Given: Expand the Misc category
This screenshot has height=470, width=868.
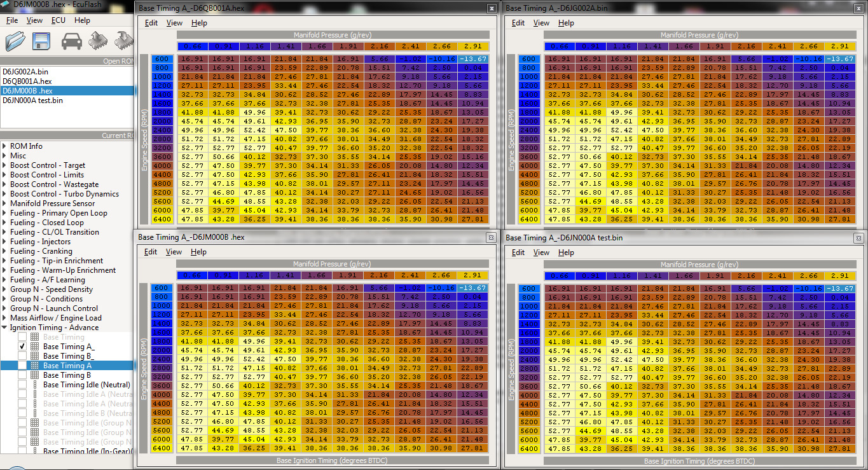Looking at the screenshot, I should [5, 156].
